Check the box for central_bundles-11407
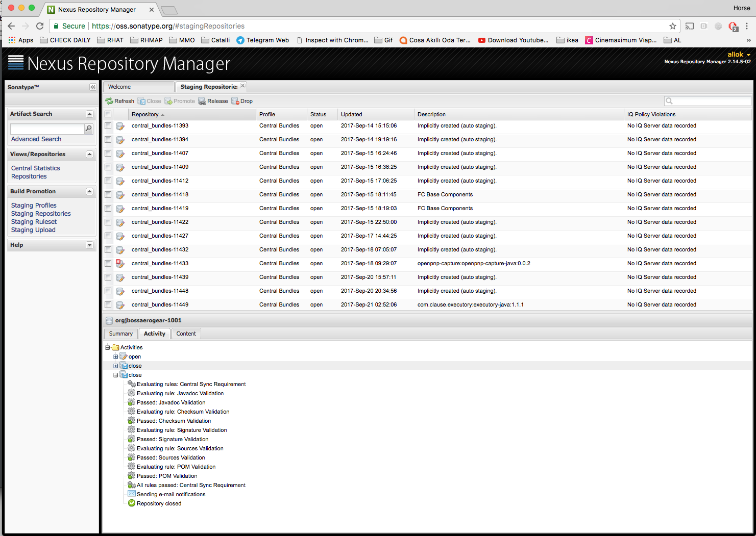This screenshot has height=536, width=756. click(x=108, y=153)
